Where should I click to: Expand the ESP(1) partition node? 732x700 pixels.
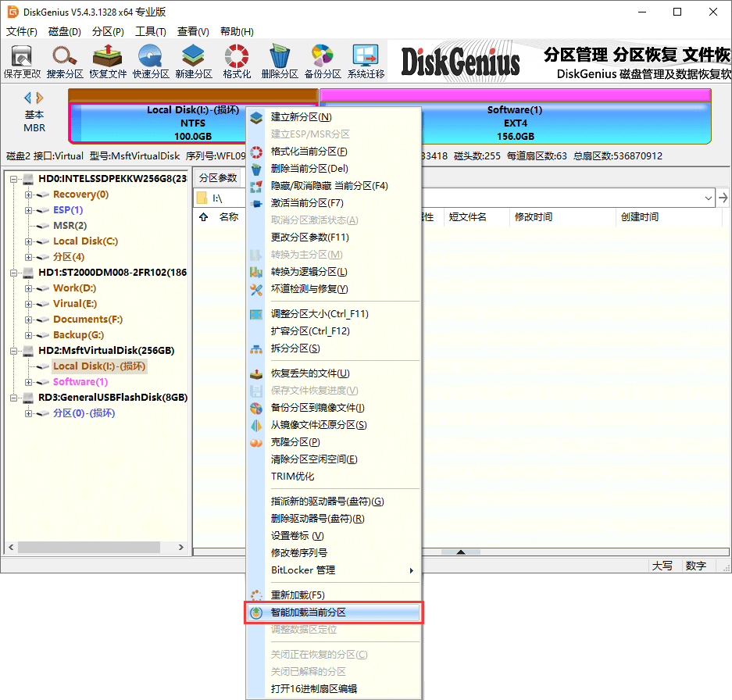[28, 211]
